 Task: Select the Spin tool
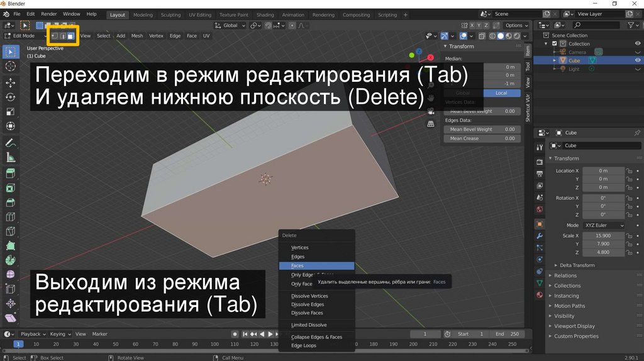10,260
